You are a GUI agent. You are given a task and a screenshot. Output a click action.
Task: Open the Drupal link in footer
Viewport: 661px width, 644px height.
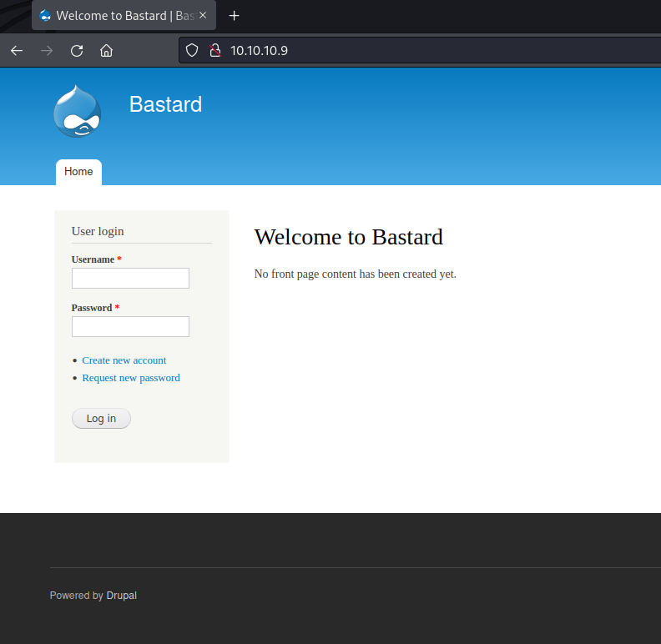tap(121, 596)
